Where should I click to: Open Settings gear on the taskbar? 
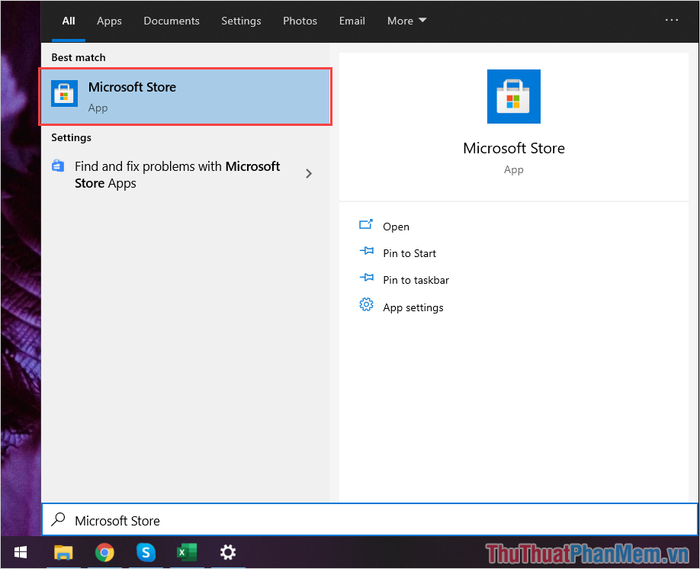(x=228, y=552)
